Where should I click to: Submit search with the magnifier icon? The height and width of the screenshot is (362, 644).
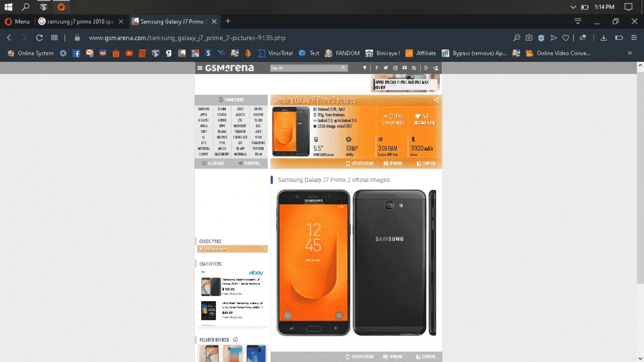point(344,68)
